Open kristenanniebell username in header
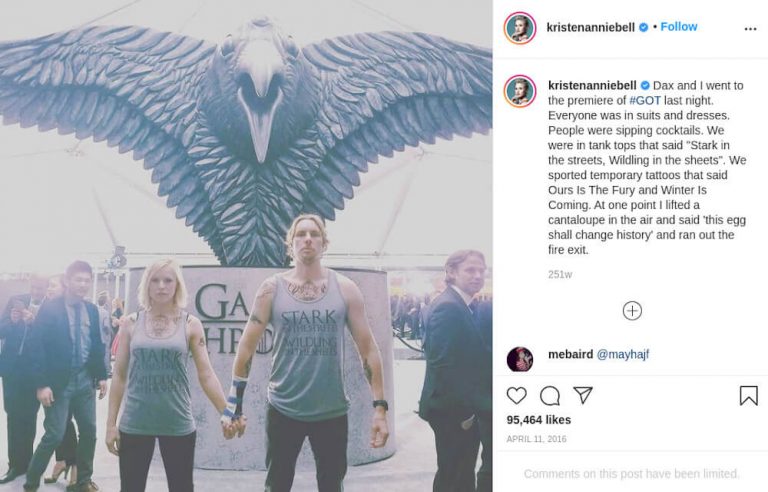Image resolution: width=768 pixels, height=492 pixels. point(591,27)
